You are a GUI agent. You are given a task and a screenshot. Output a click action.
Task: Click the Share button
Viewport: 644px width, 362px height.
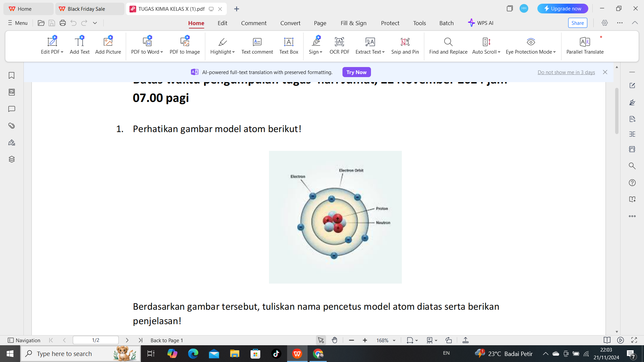click(578, 23)
